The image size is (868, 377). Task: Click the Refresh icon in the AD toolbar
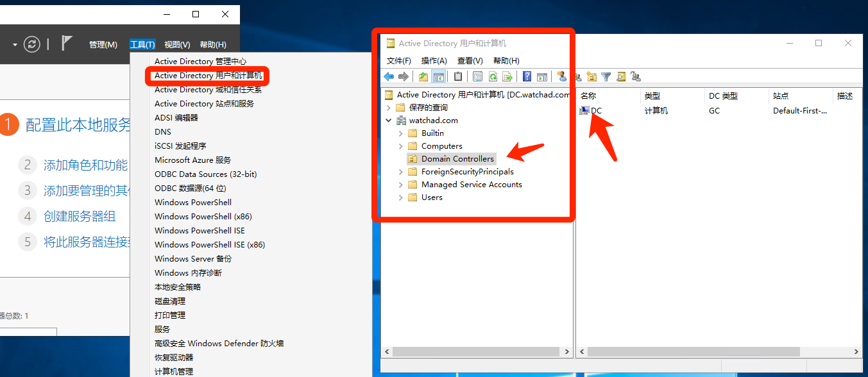(x=493, y=77)
